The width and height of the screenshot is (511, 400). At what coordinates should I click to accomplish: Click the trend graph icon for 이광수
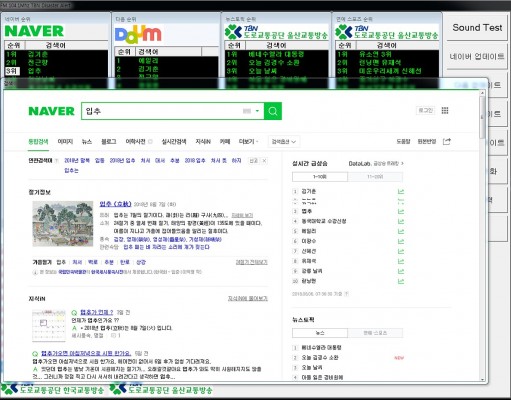pyautogui.click(x=401, y=241)
